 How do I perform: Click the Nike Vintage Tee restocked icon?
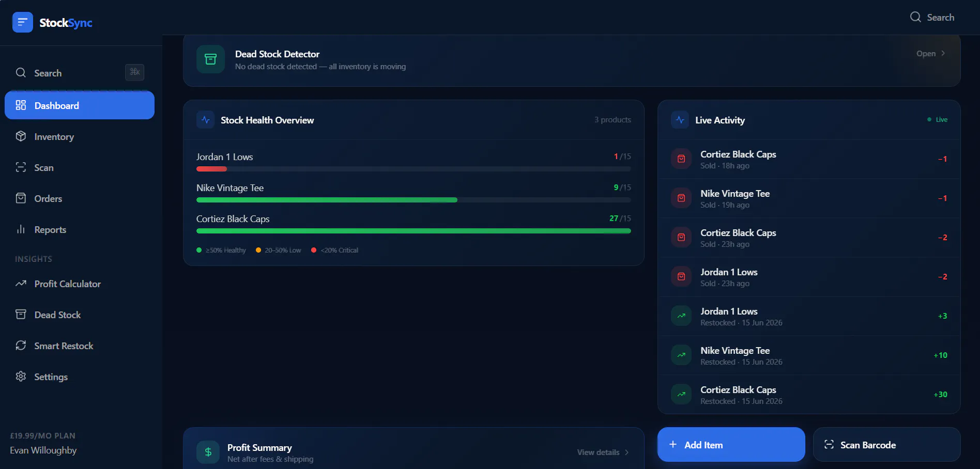tap(681, 355)
